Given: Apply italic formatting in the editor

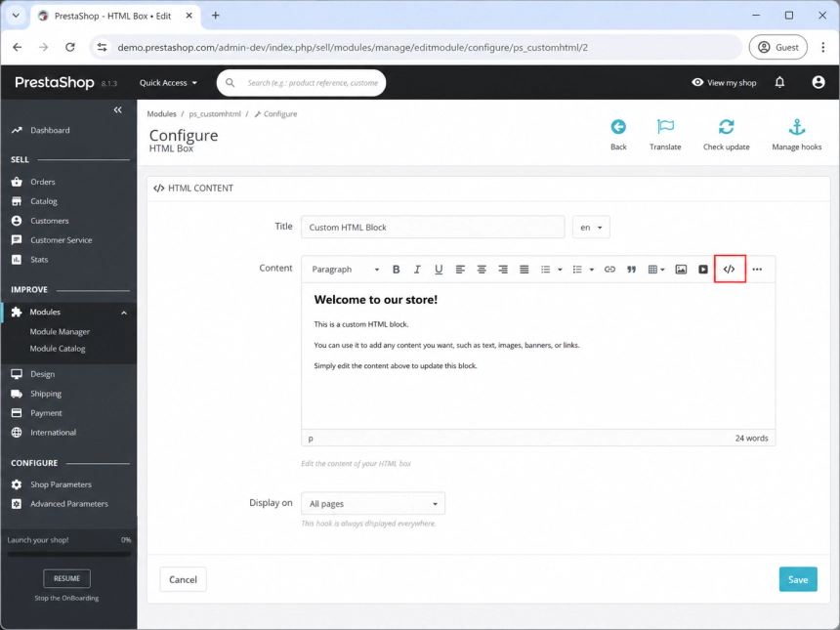Looking at the screenshot, I should point(417,269).
